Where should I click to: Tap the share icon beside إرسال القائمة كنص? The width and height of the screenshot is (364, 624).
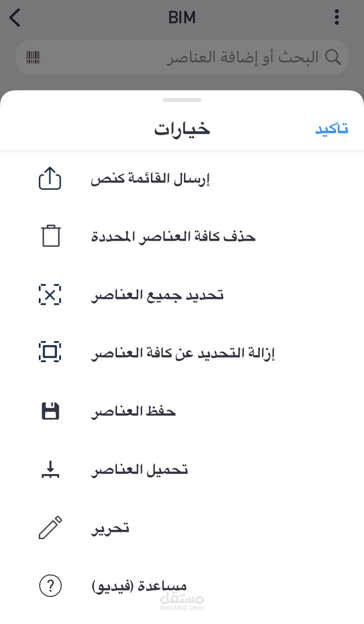(50, 179)
